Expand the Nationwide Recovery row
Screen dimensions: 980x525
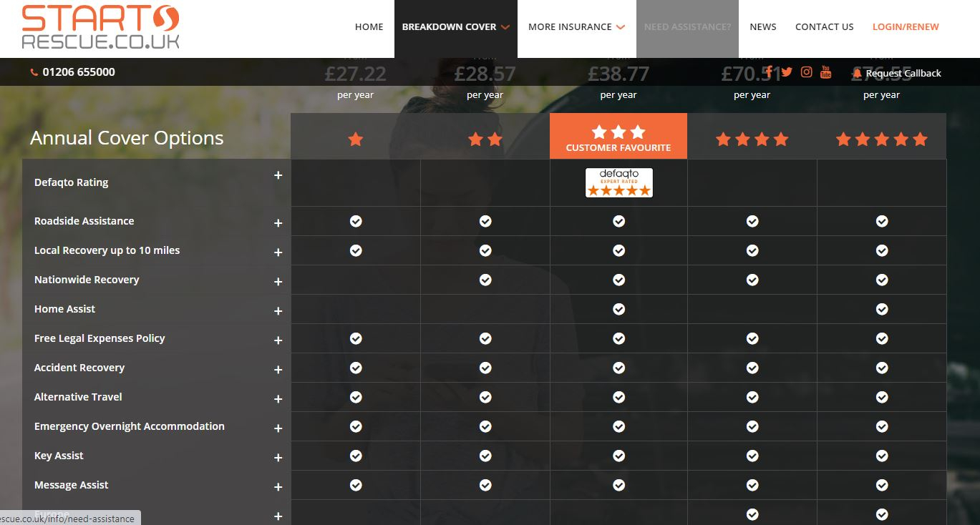[278, 282]
